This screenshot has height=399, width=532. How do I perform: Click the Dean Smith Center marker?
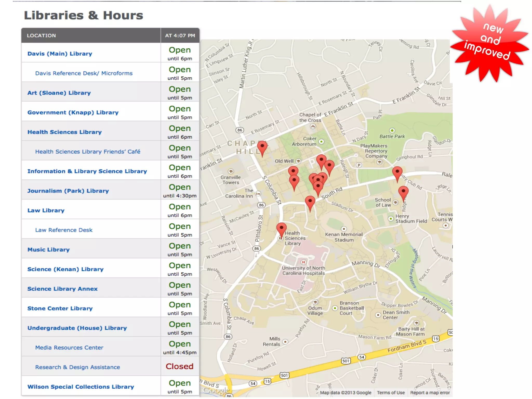tap(378, 315)
